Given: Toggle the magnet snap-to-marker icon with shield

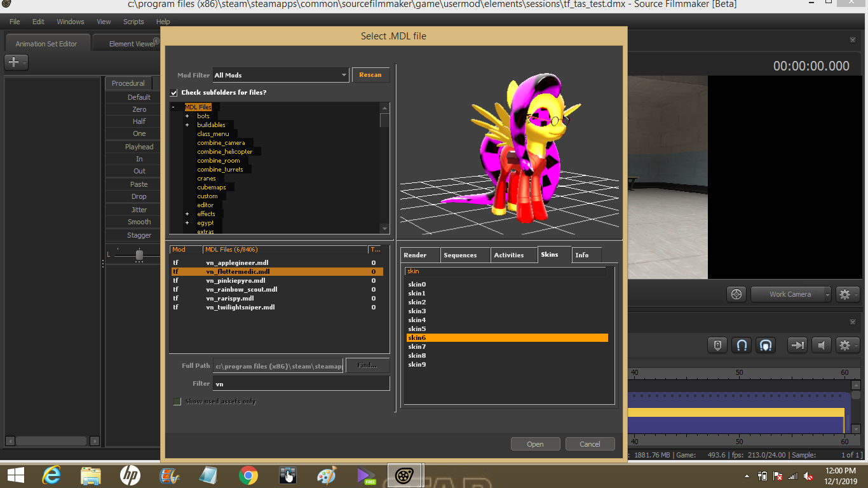Looking at the screenshot, I should [x=766, y=345].
